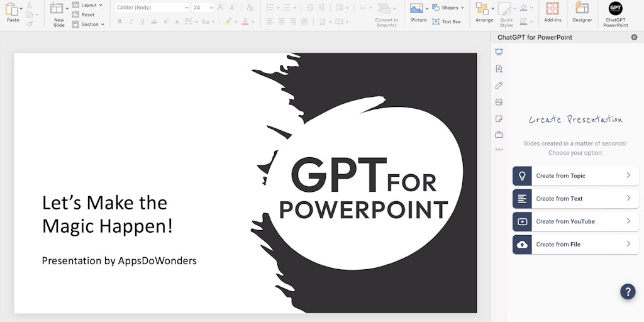Image resolution: width=644 pixels, height=322 pixels.
Task: Increase the font size
Action: pyautogui.click(x=221, y=8)
